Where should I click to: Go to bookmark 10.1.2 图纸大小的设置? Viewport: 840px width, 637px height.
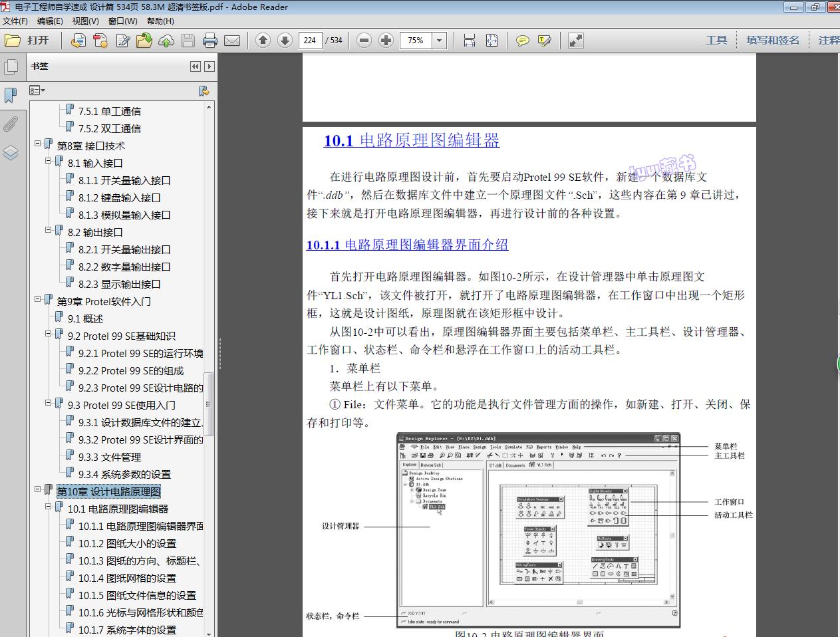127,543
